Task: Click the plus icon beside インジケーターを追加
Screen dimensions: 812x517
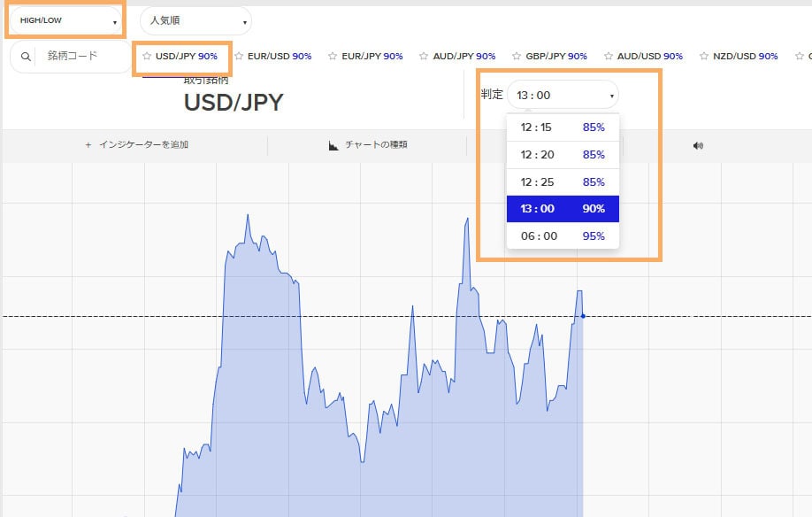Action: (x=88, y=145)
